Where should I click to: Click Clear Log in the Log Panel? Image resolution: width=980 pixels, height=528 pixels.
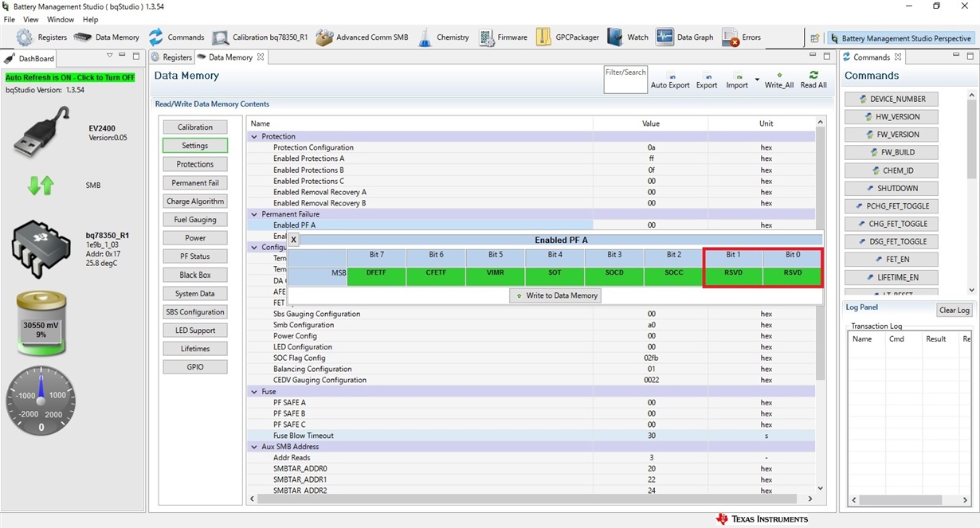click(x=954, y=311)
